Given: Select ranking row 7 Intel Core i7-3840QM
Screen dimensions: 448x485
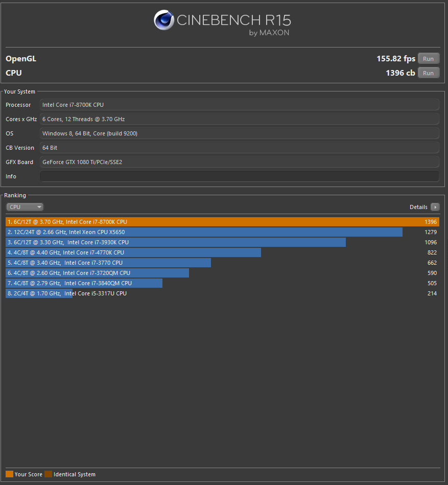Looking at the screenshot, I should pos(222,283).
